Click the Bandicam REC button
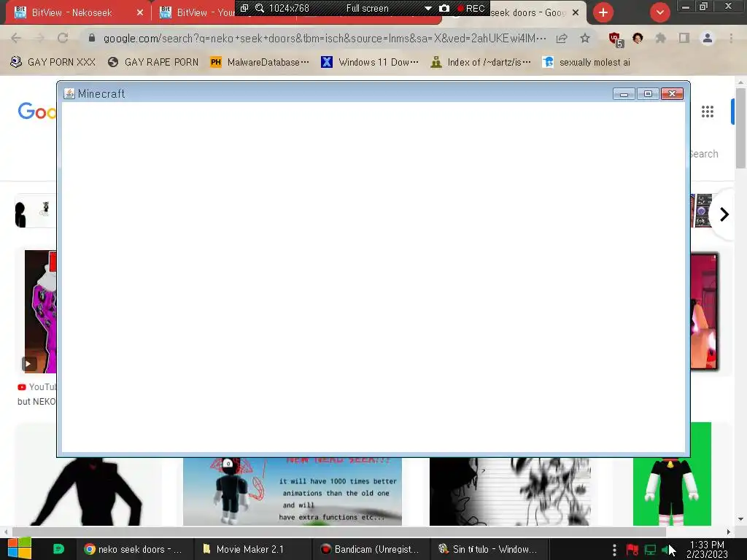 [x=471, y=8]
